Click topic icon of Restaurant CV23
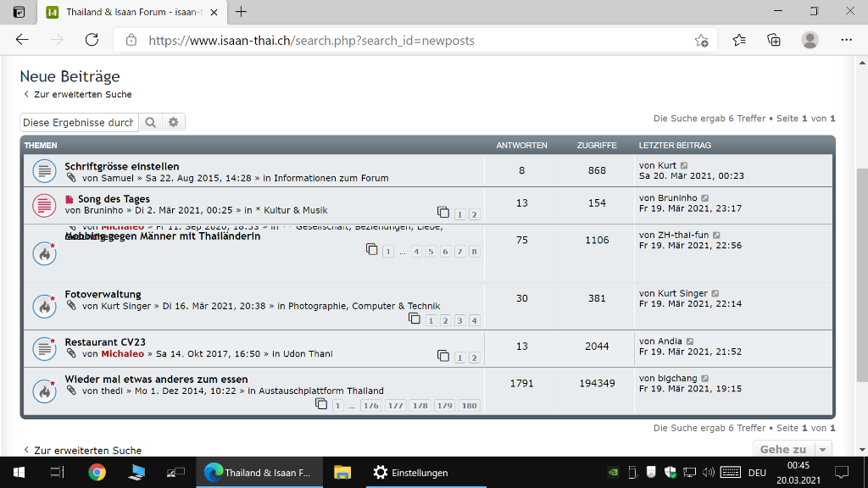This screenshot has width=868, height=488. (x=44, y=348)
